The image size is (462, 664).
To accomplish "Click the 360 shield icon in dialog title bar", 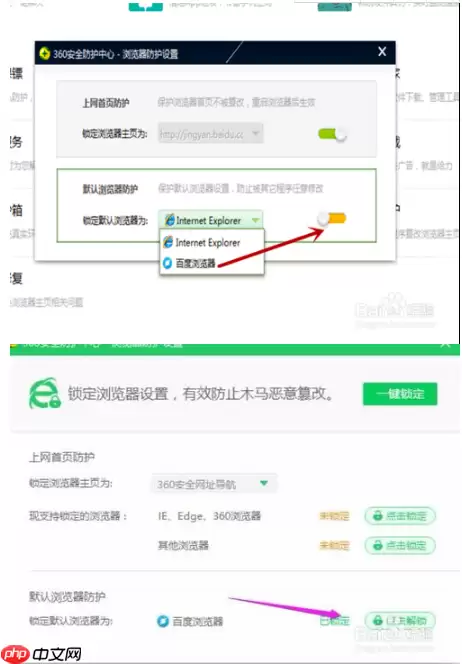I will click(x=44, y=53).
